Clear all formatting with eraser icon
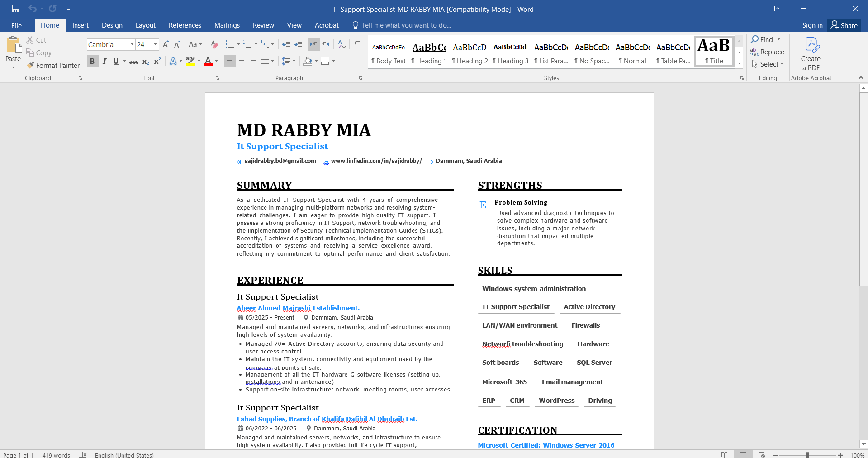Image resolution: width=868 pixels, height=458 pixels. (x=214, y=44)
